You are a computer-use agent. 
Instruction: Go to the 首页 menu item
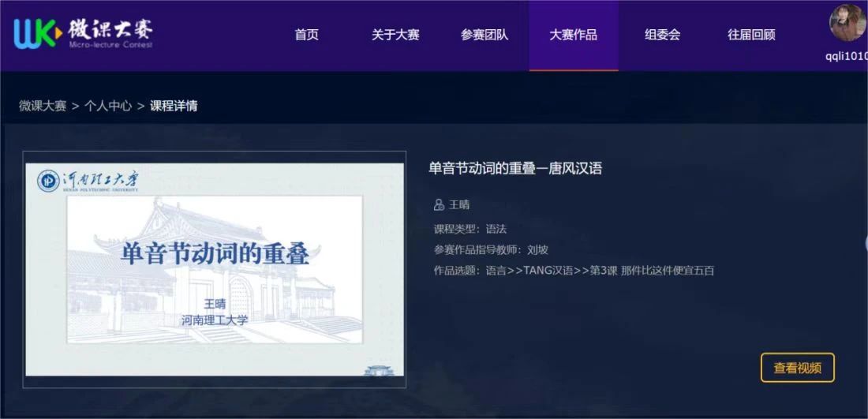click(307, 35)
